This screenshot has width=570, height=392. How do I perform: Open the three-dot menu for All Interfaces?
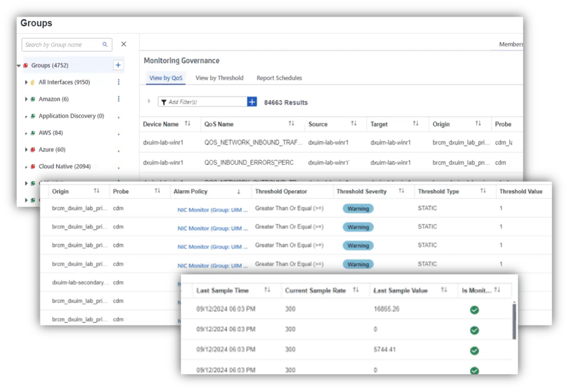118,82
